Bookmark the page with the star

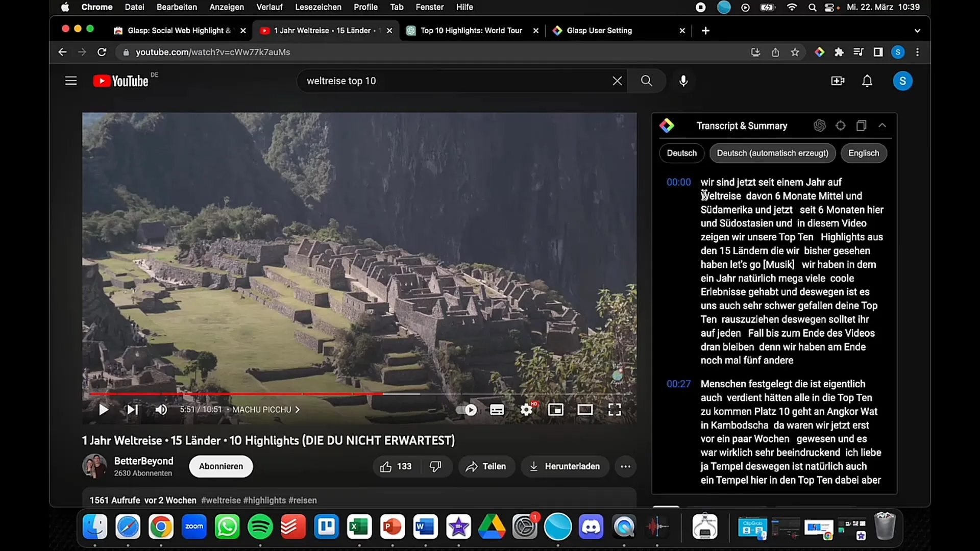[795, 52]
